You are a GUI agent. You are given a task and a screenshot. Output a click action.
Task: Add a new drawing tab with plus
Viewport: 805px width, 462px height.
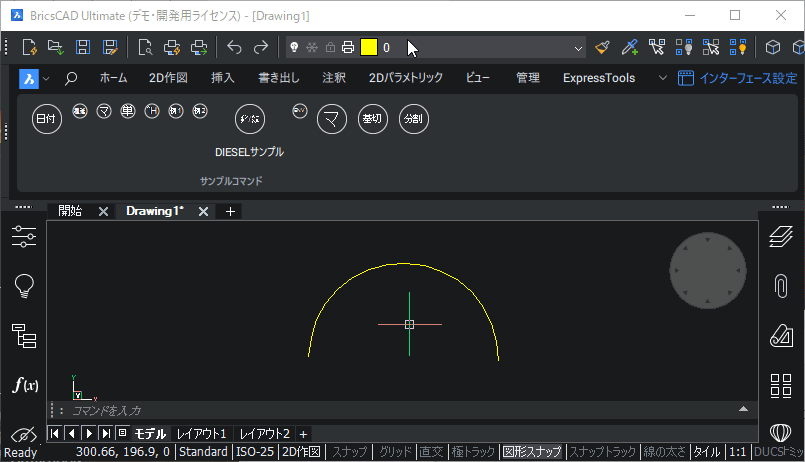pos(230,211)
